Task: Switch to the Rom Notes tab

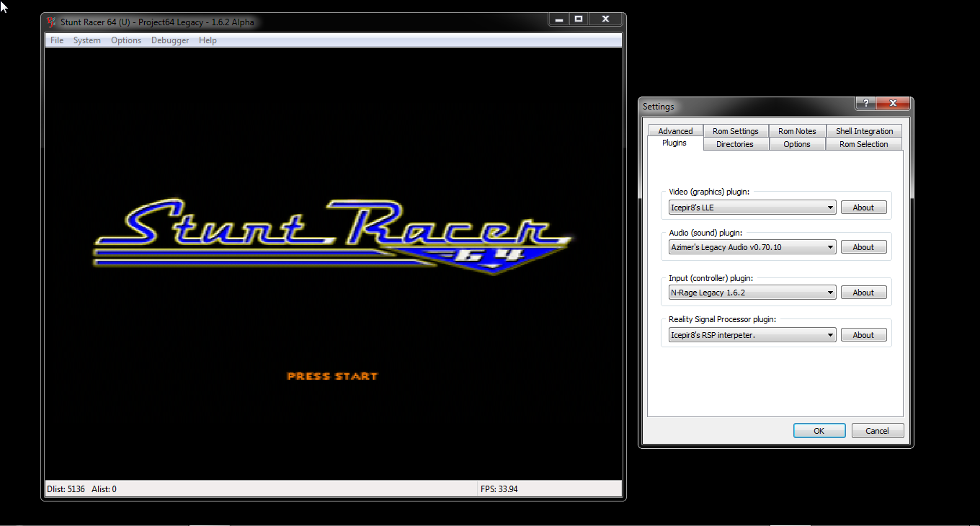Action: click(797, 131)
